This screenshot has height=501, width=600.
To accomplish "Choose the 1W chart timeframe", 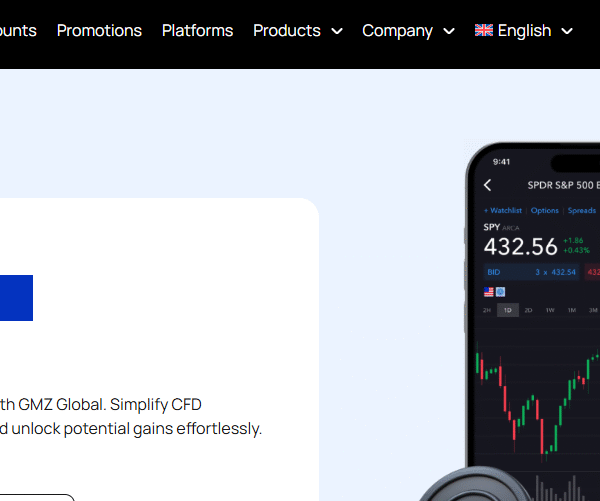I will pos(550,310).
